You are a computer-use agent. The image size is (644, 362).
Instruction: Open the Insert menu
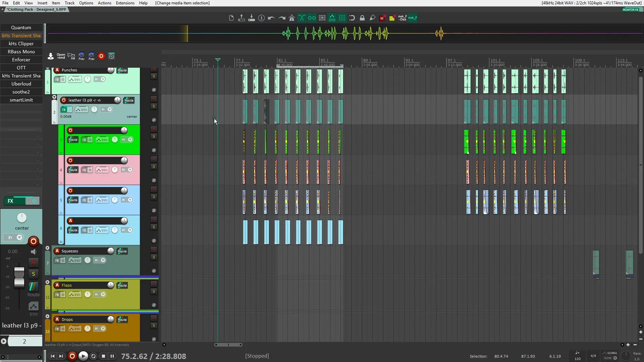tap(42, 3)
